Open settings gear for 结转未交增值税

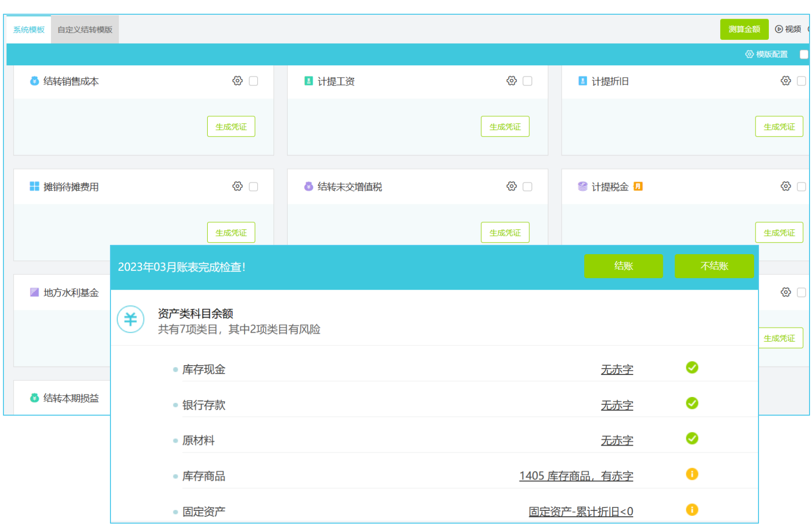click(x=512, y=186)
